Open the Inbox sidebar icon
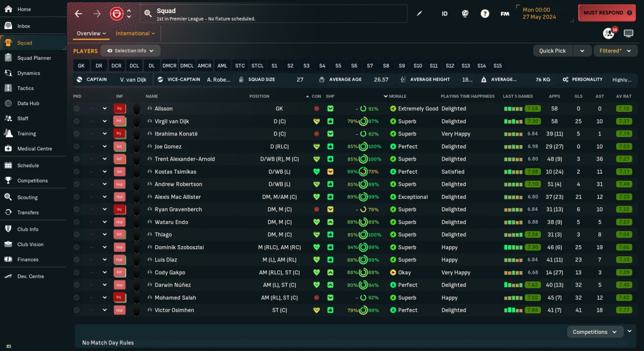The height and width of the screenshot is (351, 644). coord(8,26)
